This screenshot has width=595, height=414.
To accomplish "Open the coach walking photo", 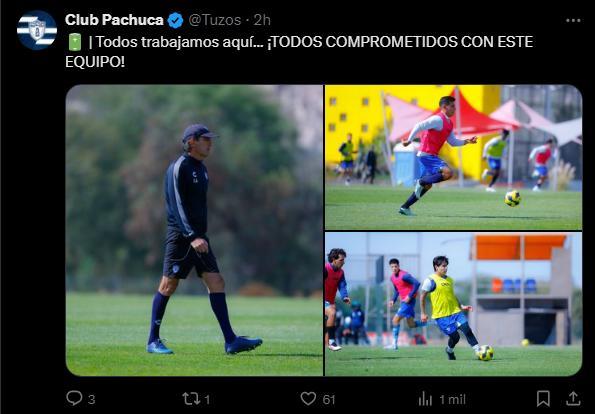I will 194,230.
